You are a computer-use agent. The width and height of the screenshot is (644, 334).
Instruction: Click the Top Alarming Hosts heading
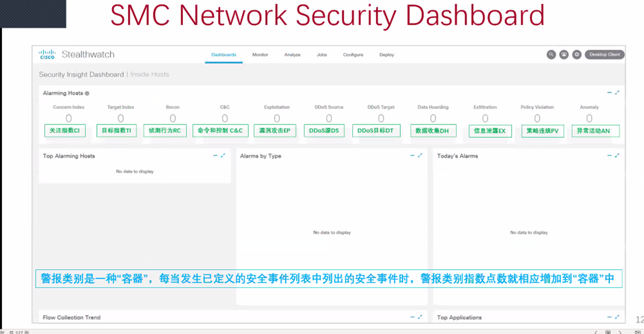(69, 156)
